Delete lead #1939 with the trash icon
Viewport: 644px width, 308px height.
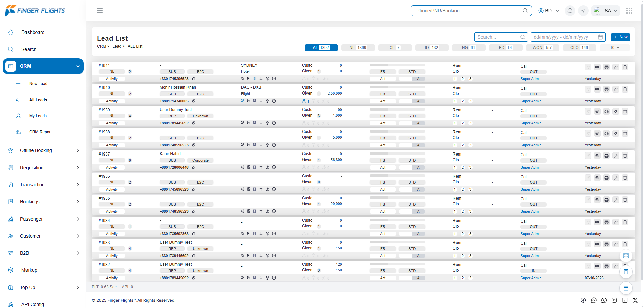point(625,112)
